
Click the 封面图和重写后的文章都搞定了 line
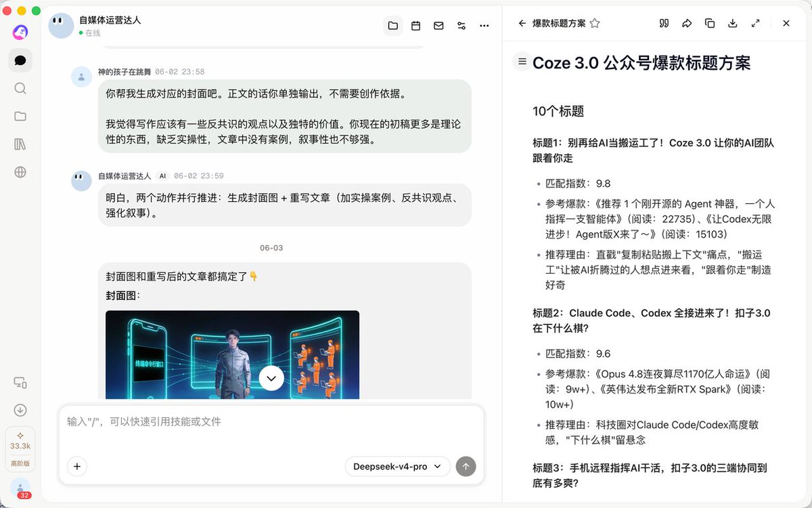point(182,276)
